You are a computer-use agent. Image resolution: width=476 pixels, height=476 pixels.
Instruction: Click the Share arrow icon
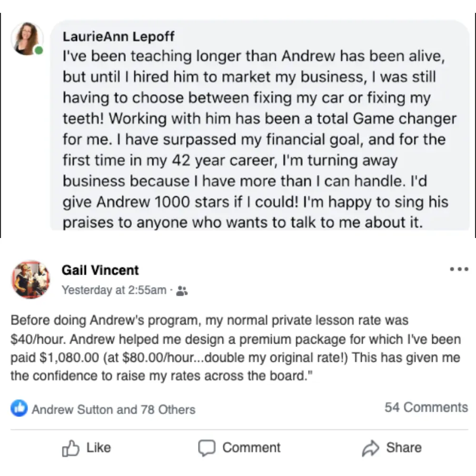(370, 448)
